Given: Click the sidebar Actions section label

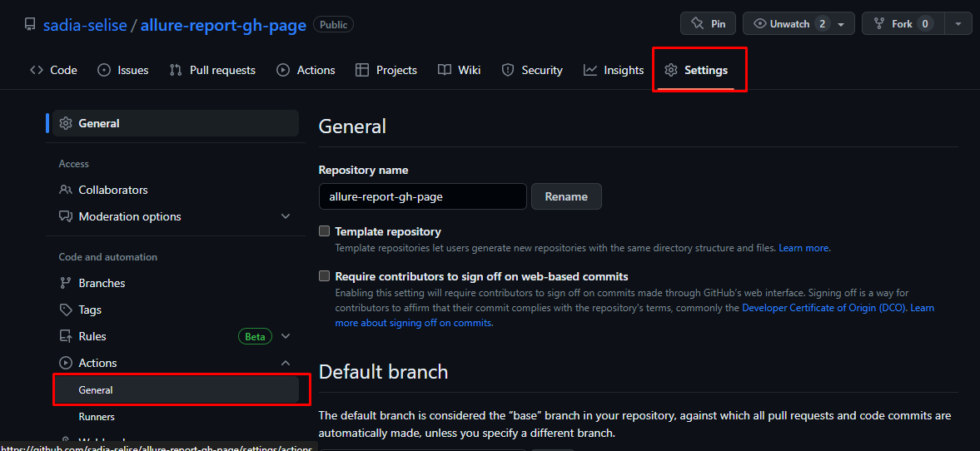Looking at the screenshot, I should pyautogui.click(x=97, y=363).
